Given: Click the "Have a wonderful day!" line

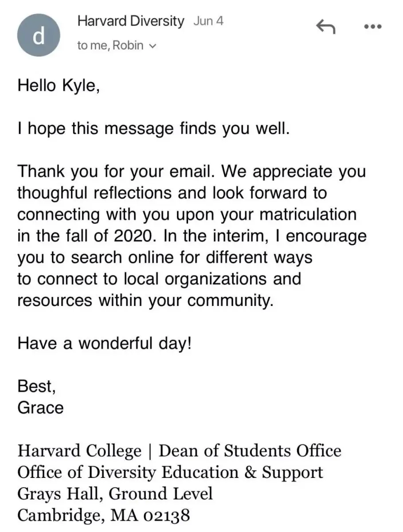Looking at the screenshot, I should (x=104, y=344).
